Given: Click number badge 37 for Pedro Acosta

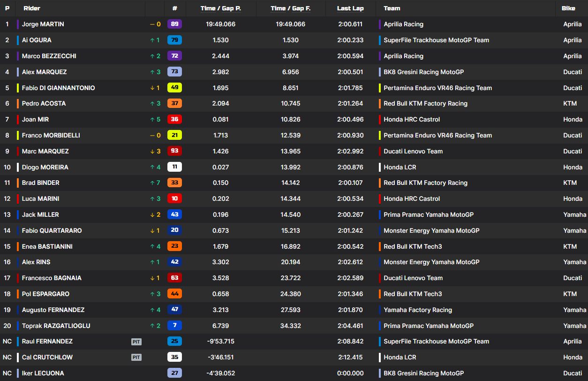Looking at the screenshot, I should (x=174, y=103).
